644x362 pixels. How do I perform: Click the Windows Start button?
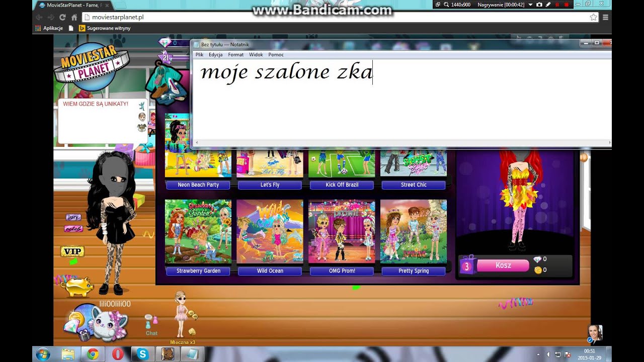tap(43, 354)
